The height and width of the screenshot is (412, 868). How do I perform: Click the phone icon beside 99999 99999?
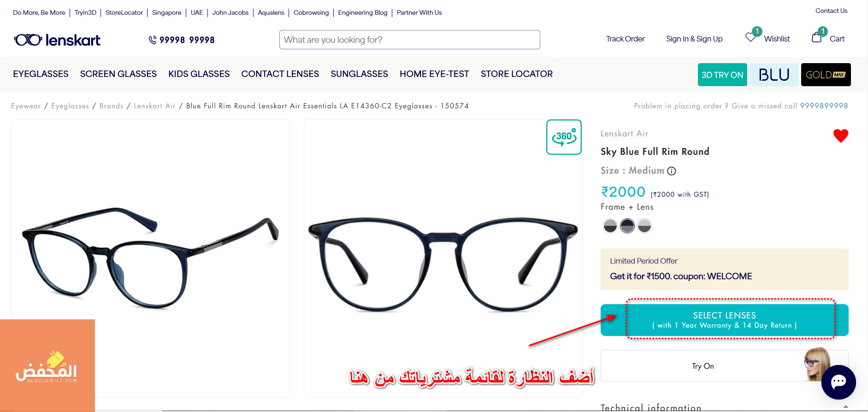tap(153, 40)
